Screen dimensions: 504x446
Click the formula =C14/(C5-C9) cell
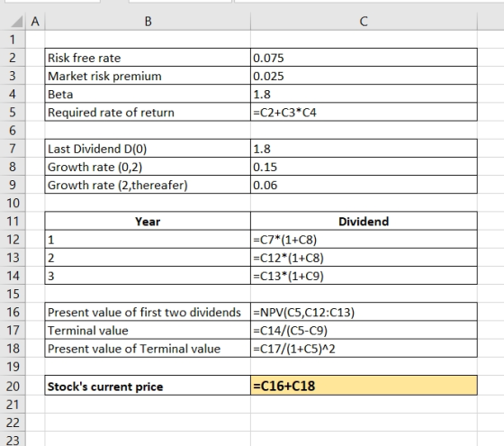[x=364, y=330]
